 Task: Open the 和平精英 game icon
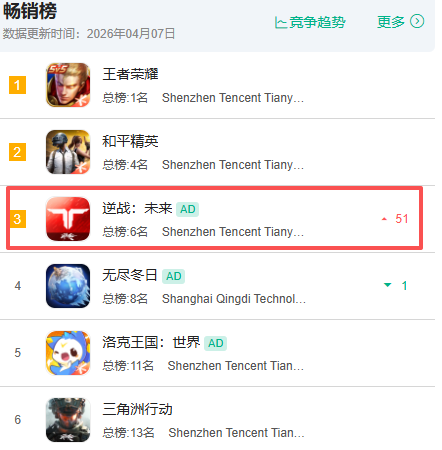click(68, 152)
